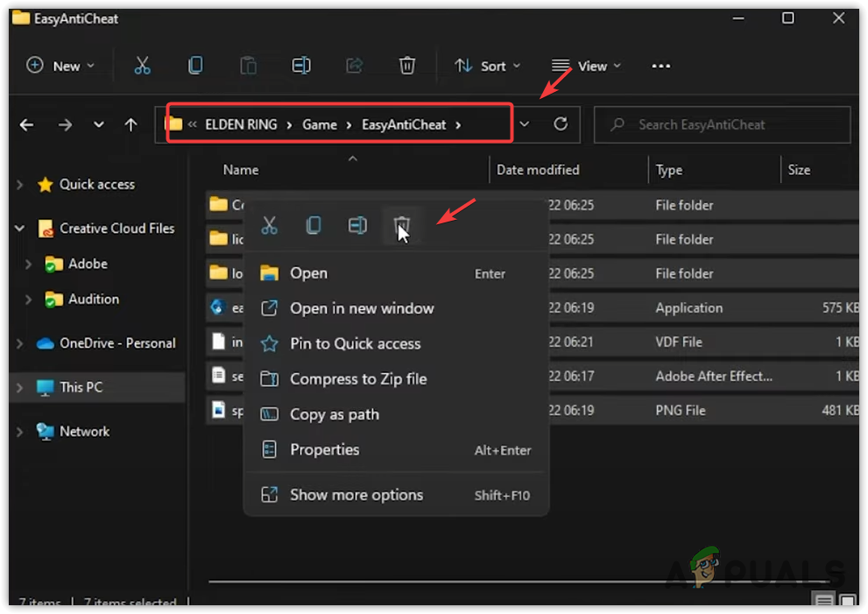868x614 pixels.
Task: Open the Sort dropdown menu
Action: pos(488,66)
